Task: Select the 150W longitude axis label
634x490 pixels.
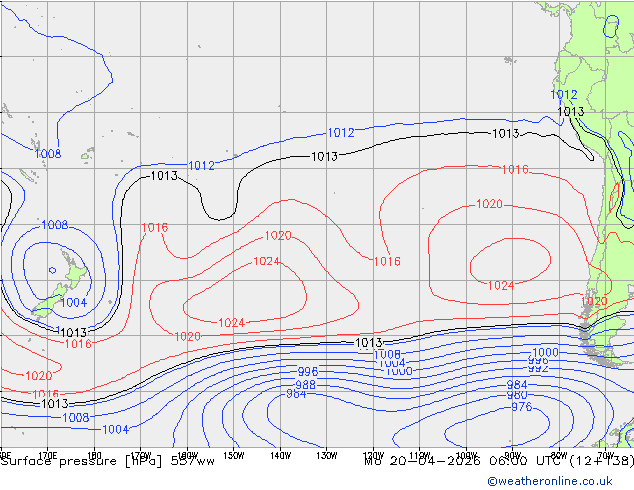Action: pyautogui.click(x=234, y=456)
